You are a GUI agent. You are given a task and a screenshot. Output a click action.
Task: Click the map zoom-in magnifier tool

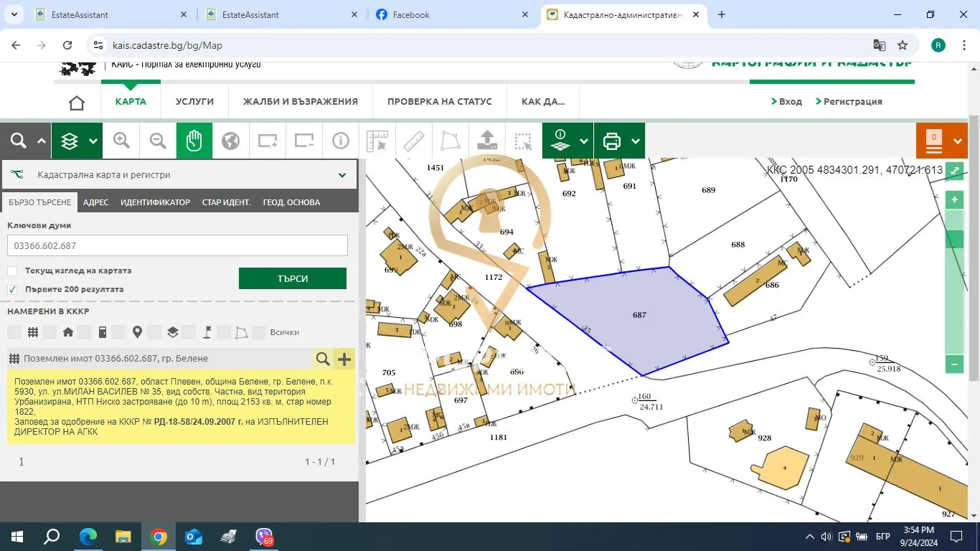click(x=121, y=141)
